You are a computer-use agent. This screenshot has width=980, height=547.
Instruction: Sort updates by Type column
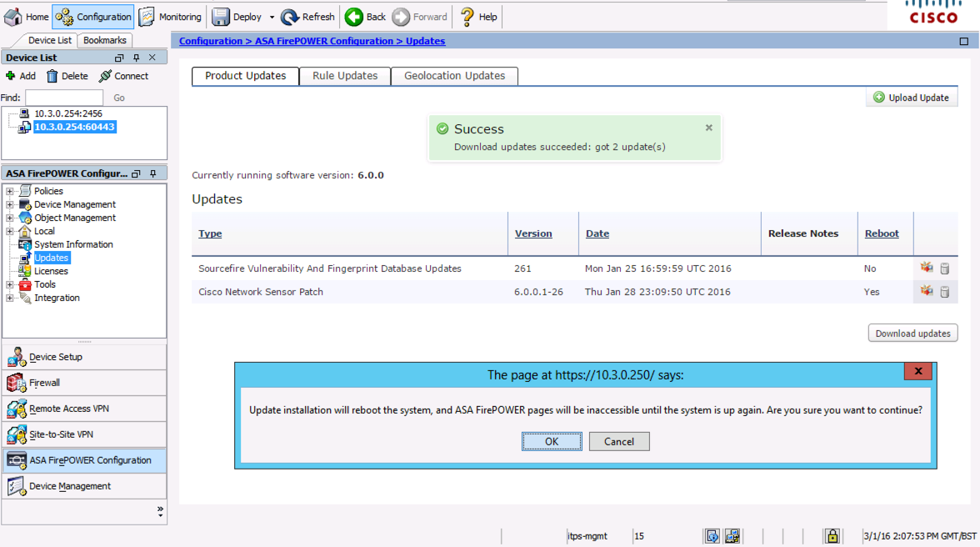[210, 233]
